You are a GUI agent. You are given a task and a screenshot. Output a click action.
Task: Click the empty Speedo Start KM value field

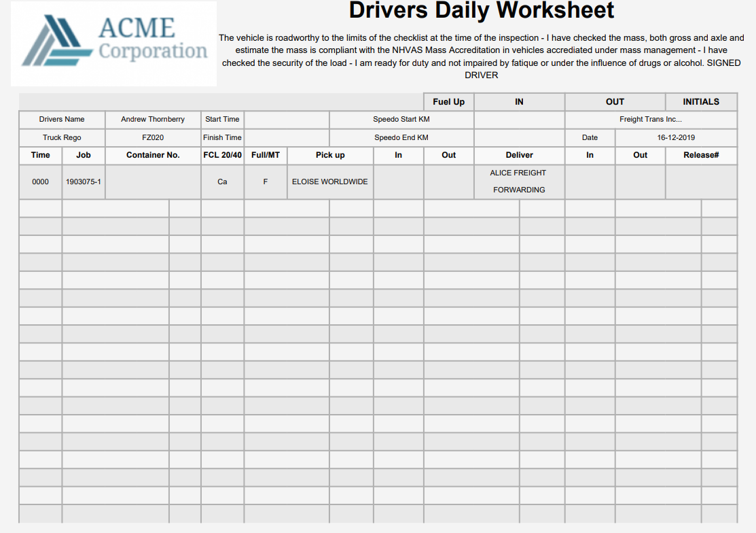coord(519,119)
